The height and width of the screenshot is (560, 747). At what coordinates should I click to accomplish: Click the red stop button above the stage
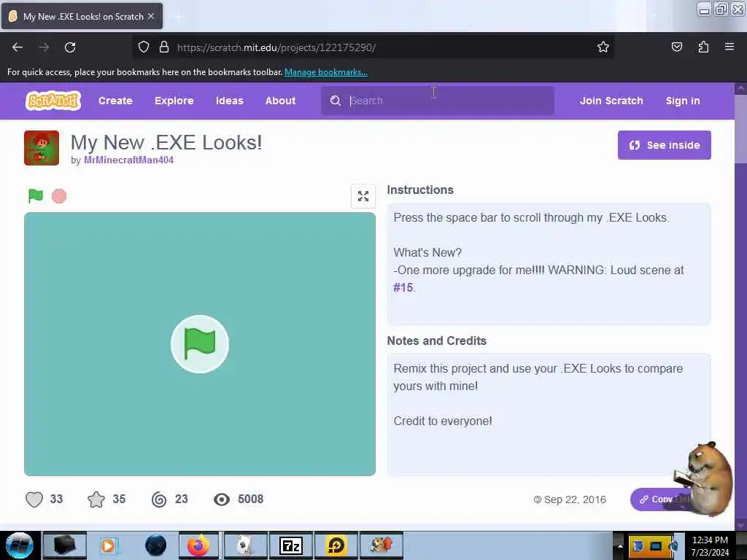(x=59, y=196)
